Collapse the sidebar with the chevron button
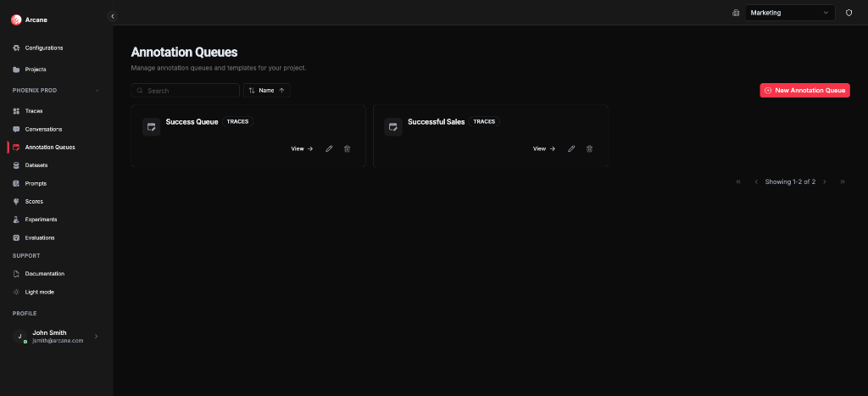868x396 pixels. (113, 17)
